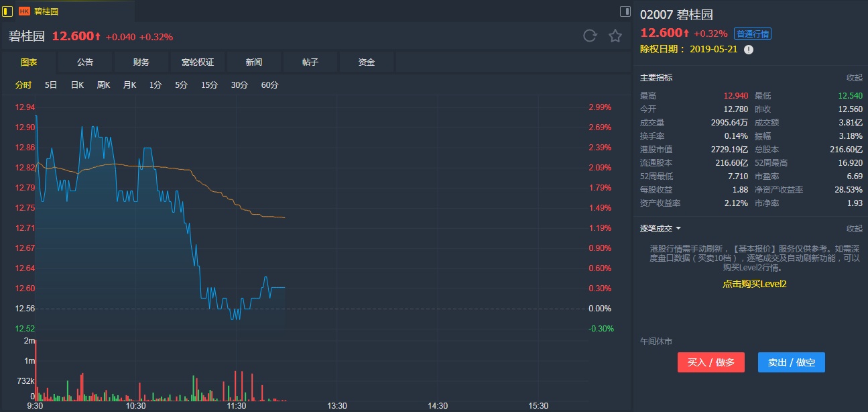Screen dimensions: 868x412
Task: Toggle the right detail panel icon
Action: coord(625,11)
